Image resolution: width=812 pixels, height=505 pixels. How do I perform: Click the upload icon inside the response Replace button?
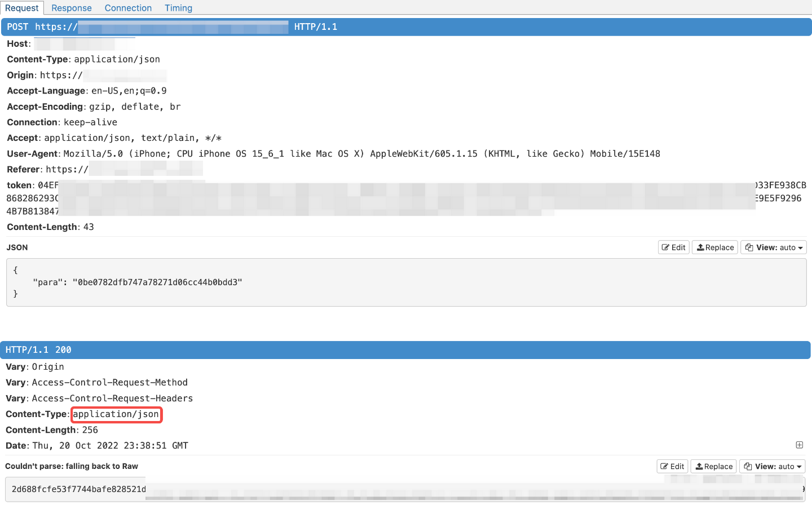(699, 466)
